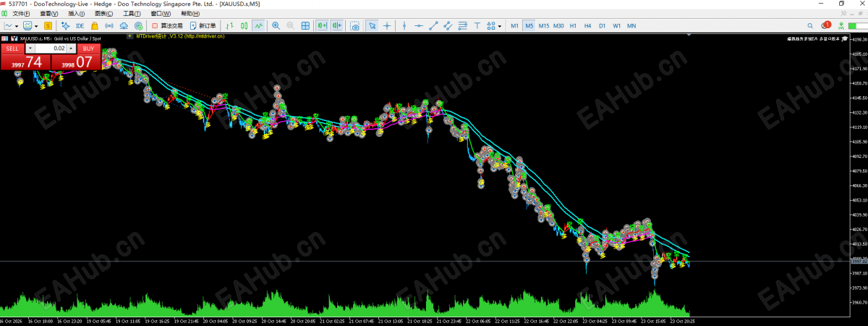Select the H4 timeframe
The image size is (868, 326).
tap(587, 25)
